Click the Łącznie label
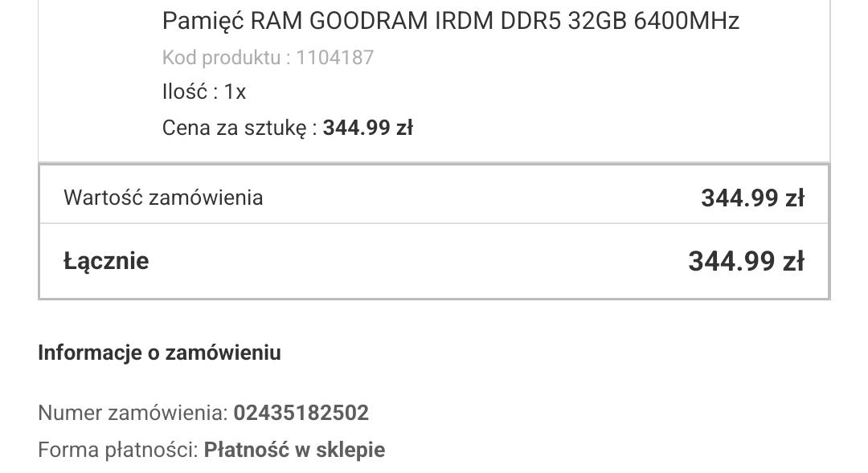Image resolution: width=868 pixels, height=473 pixels. tap(106, 261)
